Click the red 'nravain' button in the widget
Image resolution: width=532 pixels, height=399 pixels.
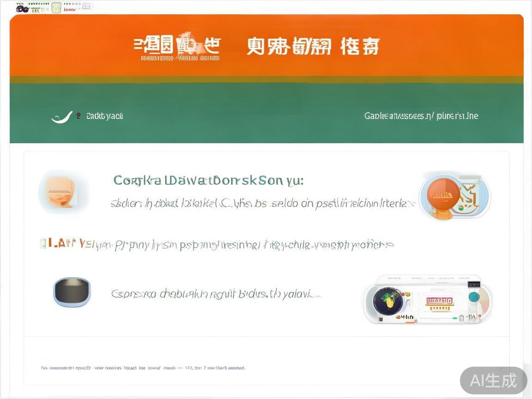click(439, 300)
